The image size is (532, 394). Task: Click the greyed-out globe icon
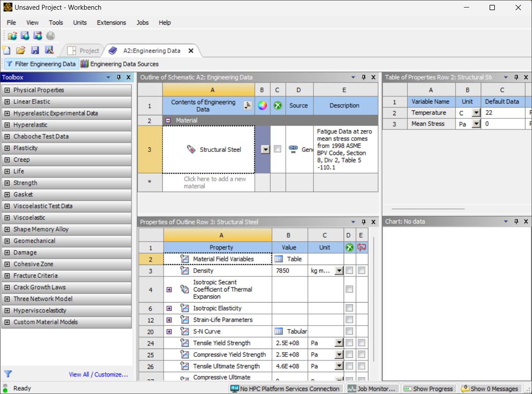tap(50, 36)
